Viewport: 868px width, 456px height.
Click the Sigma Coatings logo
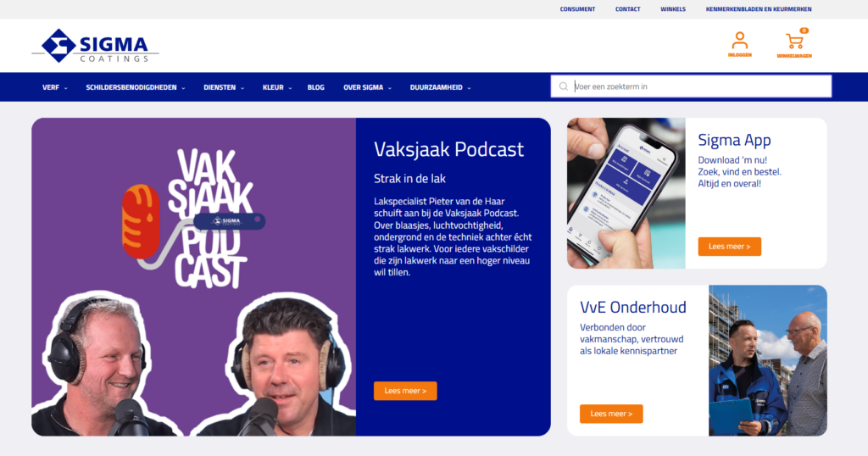(95, 46)
